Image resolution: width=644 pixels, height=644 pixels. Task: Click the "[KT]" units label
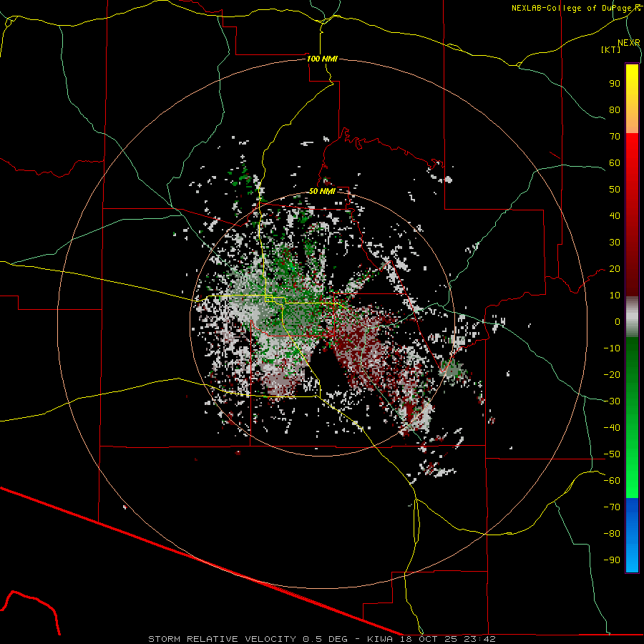(x=610, y=49)
